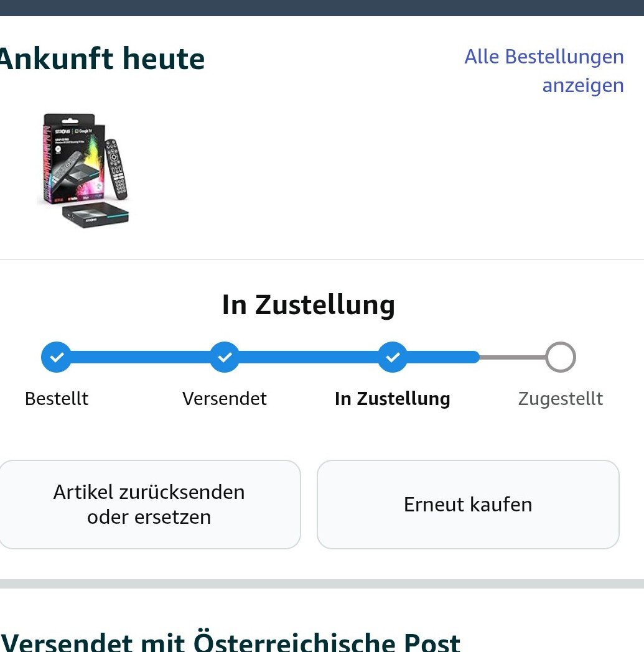Tap the In Zustellung status heading
The height and width of the screenshot is (652, 644).
click(x=309, y=305)
